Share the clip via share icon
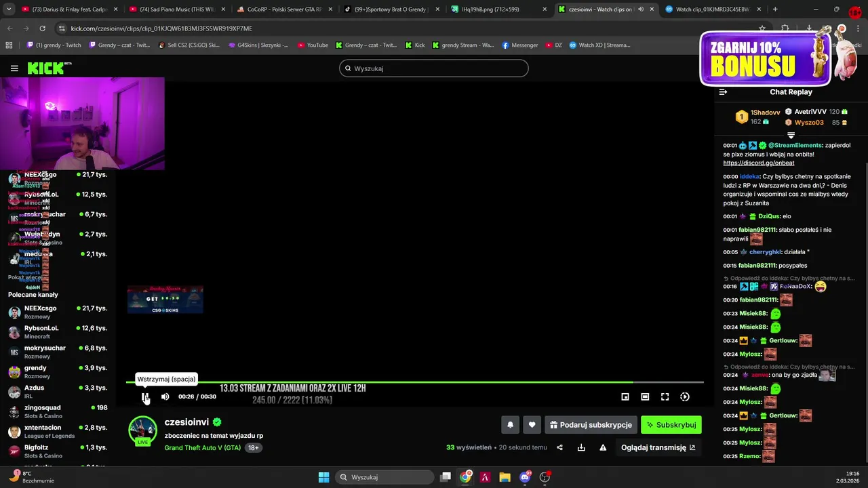The height and width of the screenshot is (488, 868). [559, 447]
